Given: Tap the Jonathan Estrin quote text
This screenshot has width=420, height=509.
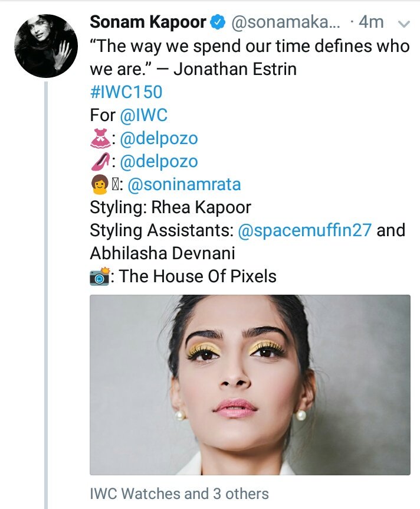Looking at the screenshot, I should click(x=248, y=58).
